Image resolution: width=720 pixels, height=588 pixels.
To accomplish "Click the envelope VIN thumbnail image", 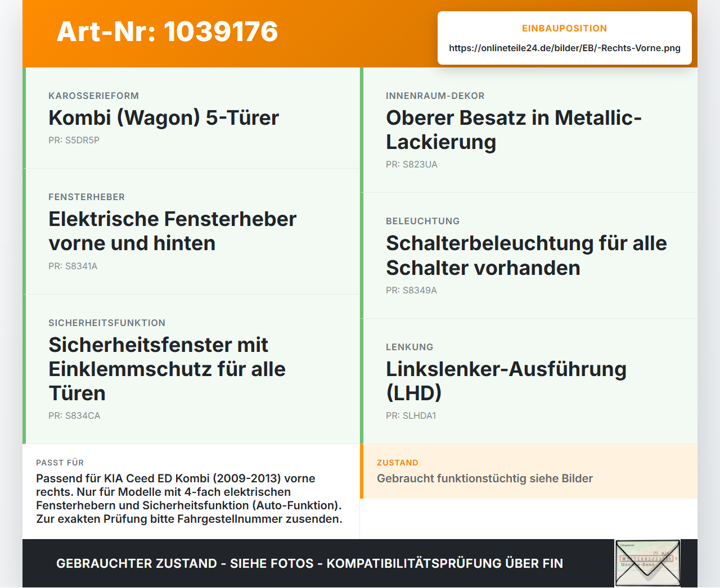I will pos(647,563).
